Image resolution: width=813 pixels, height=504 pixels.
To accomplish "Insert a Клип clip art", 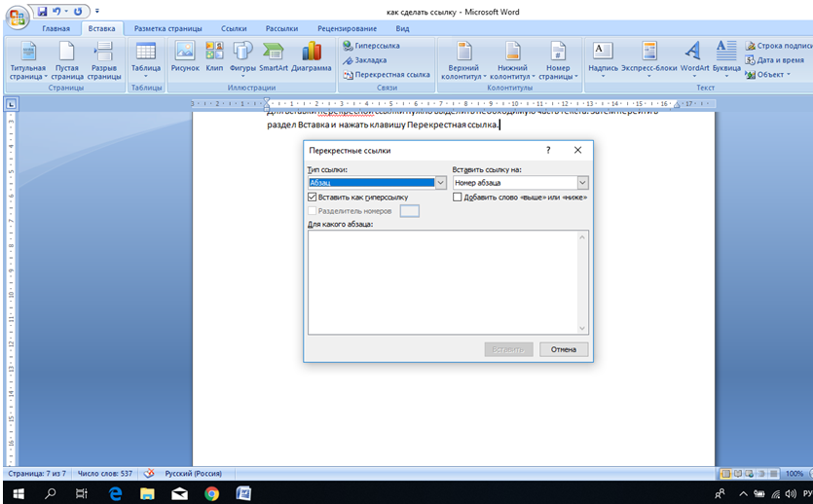I will pyautogui.click(x=214, y=57).
